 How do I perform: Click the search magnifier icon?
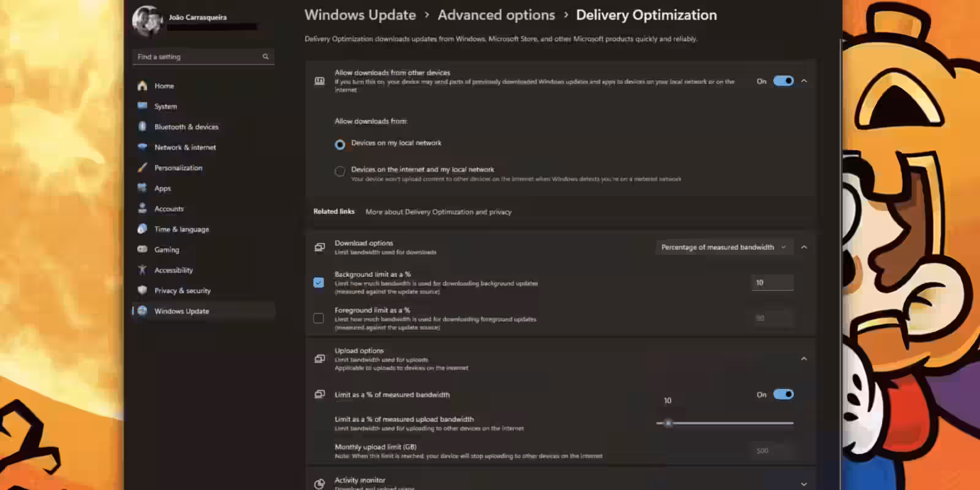click(x=266, y=56)
